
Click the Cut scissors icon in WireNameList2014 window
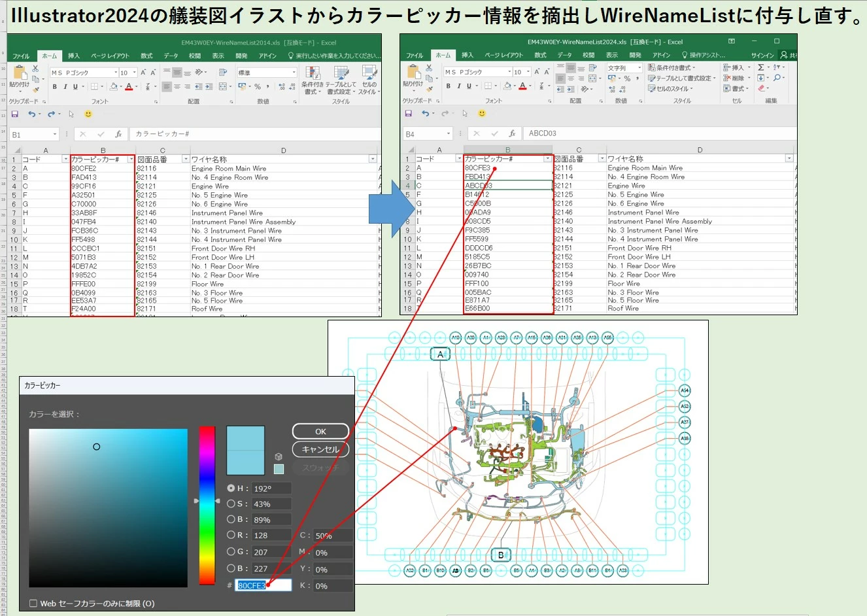[x=35, y=68]
